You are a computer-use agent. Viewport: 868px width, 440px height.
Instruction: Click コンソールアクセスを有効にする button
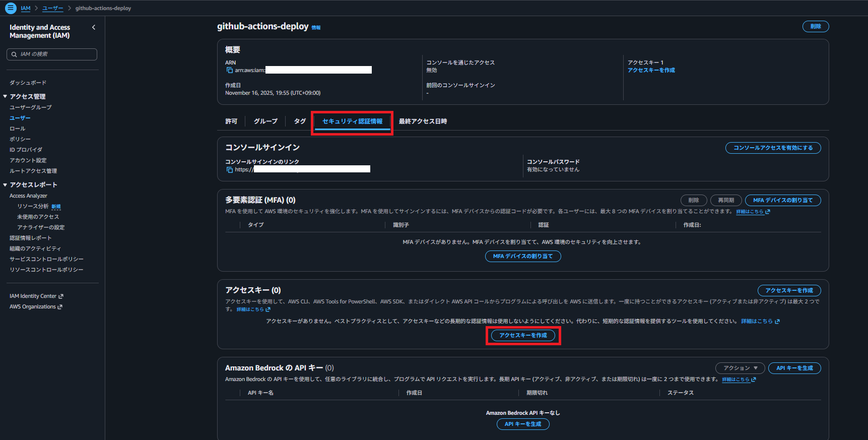point(773,148)
